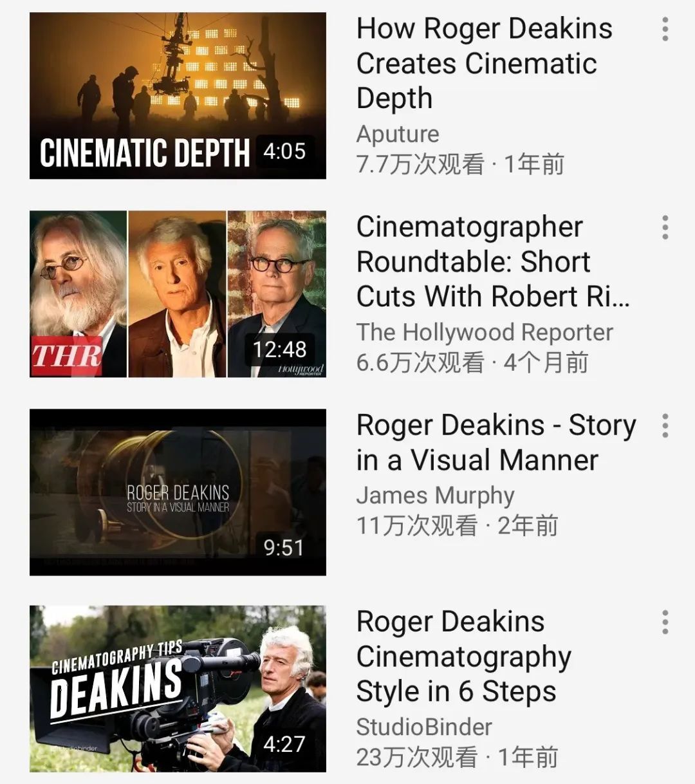695x784 pixels.
Task: Tap the 9:51 duration badge
Action: click(283, 548)
